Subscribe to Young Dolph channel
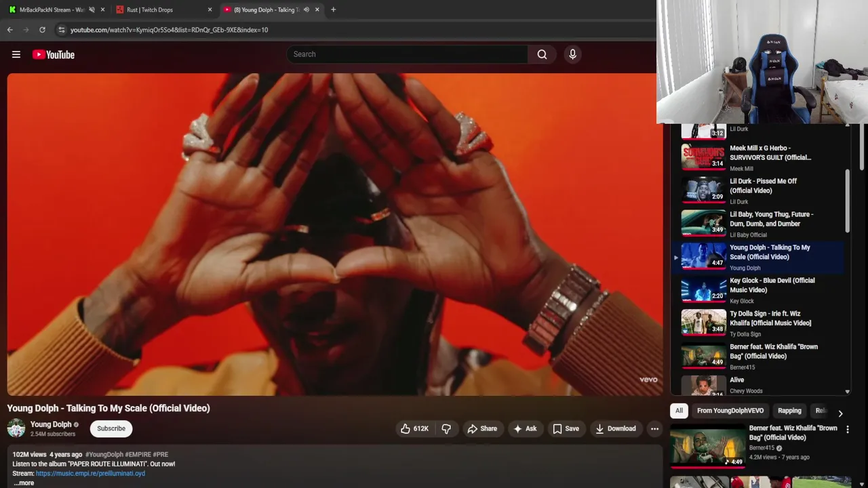The image size is (868, 488). 111,428
